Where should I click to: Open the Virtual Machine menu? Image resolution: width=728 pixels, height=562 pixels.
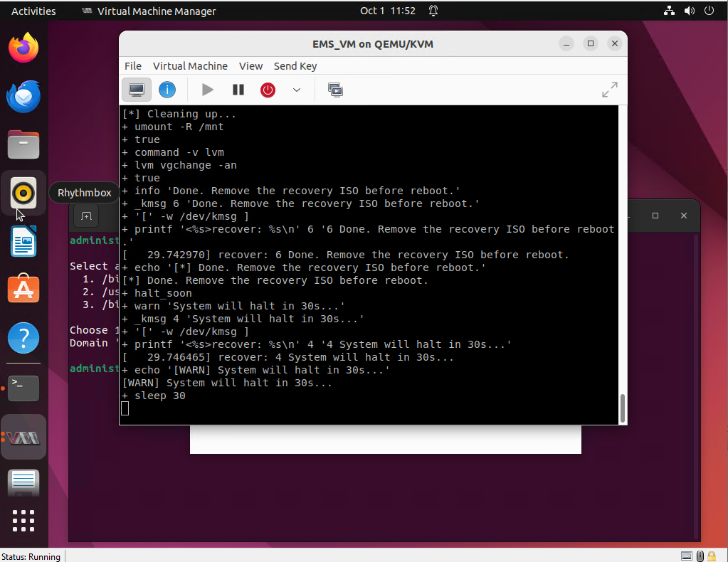pyautogui.click(x=190, y=66)
